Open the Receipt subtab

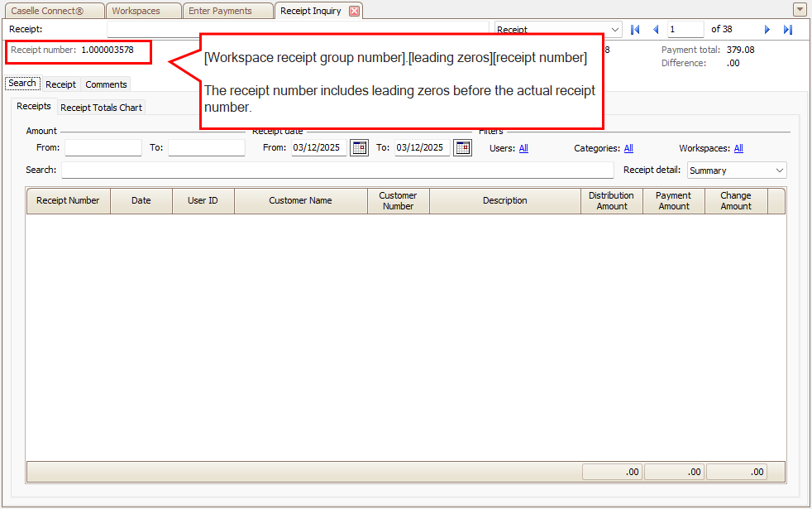[x=60, y=84]
